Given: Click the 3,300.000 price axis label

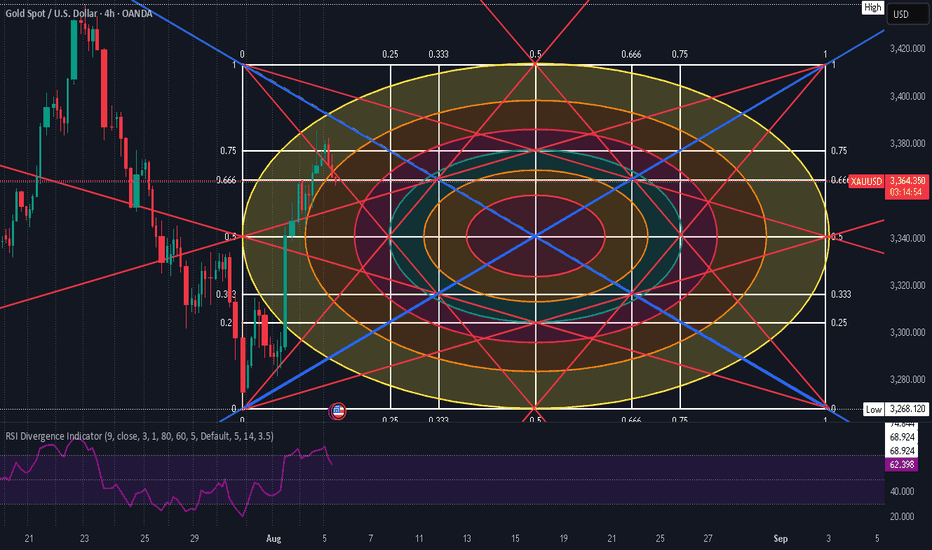Looking at the screenshot, I should tap(907, 332).
